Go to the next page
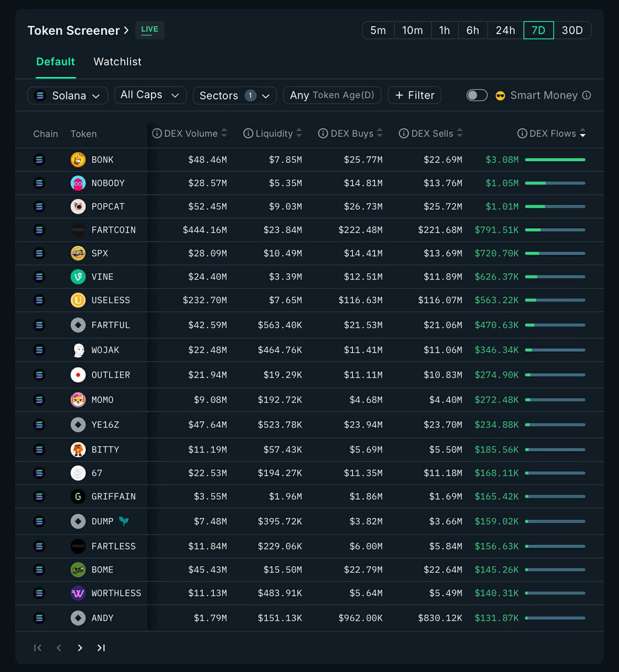Image resolution: width=619 pixels, height=672 pixels. pos(80,648)
